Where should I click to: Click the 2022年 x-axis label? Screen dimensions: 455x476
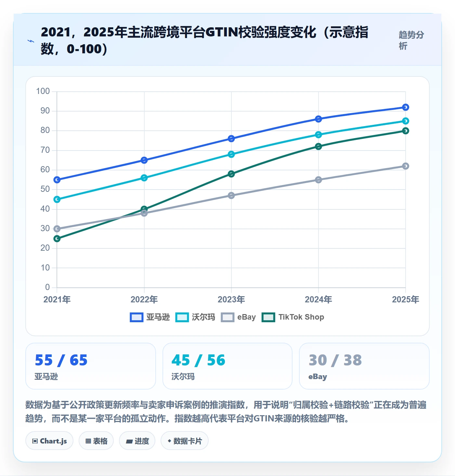pos(144,299)
